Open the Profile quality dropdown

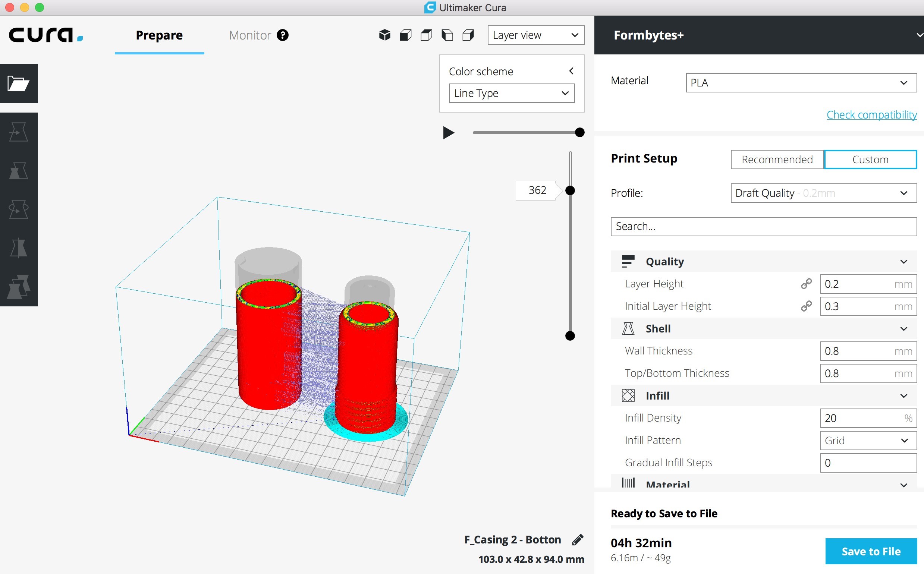click(820, 193)
